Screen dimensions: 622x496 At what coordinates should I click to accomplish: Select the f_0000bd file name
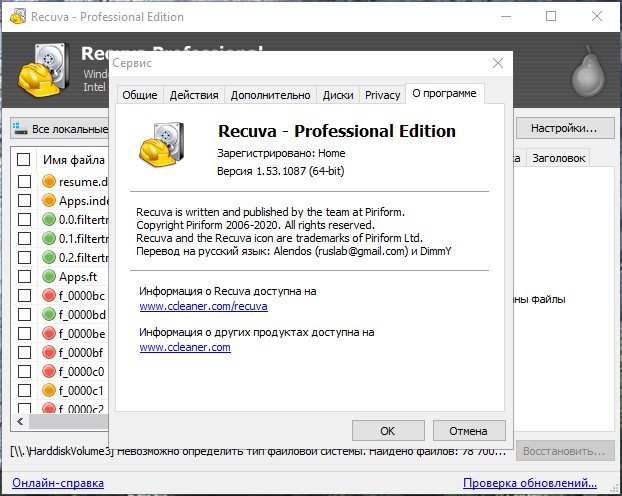[x=83, y=315]
